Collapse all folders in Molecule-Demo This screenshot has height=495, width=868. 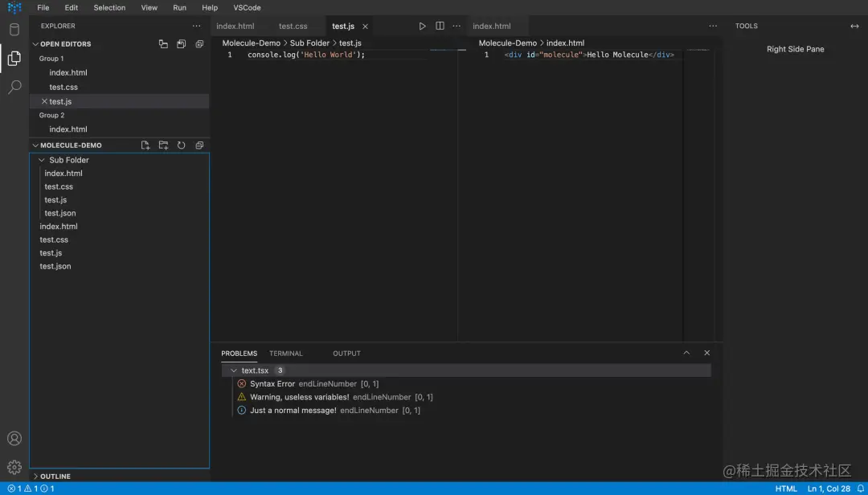coord(199,145)
